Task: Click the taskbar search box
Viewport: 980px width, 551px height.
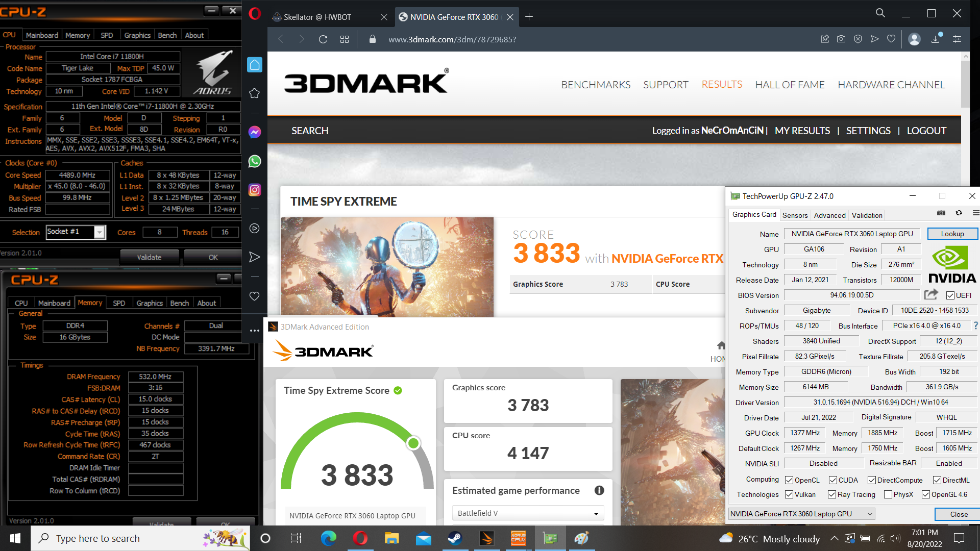Action: 140,538
